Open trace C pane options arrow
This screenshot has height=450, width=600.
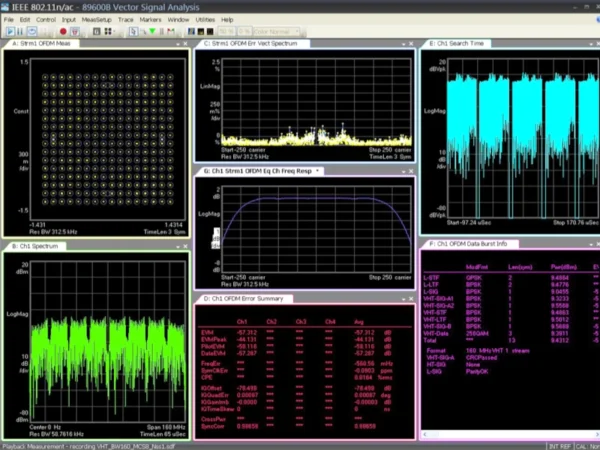click(403, 44)
